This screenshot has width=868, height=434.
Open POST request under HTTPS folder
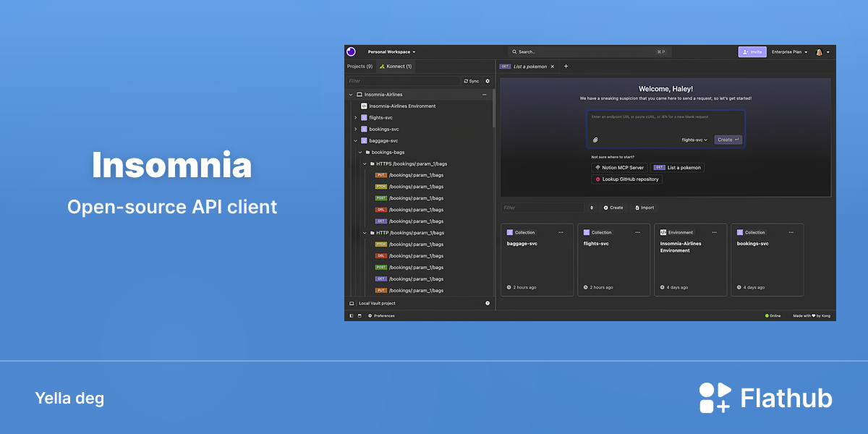(409, 198)
